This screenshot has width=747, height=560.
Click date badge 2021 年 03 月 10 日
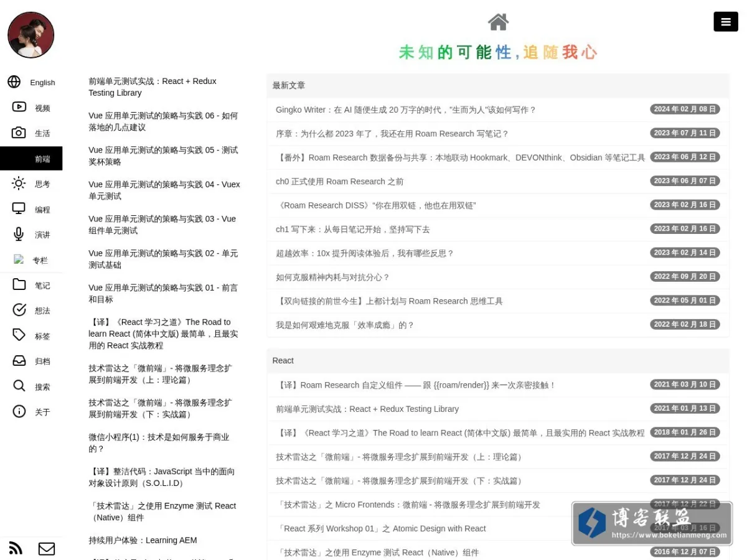tap(685, 385)
